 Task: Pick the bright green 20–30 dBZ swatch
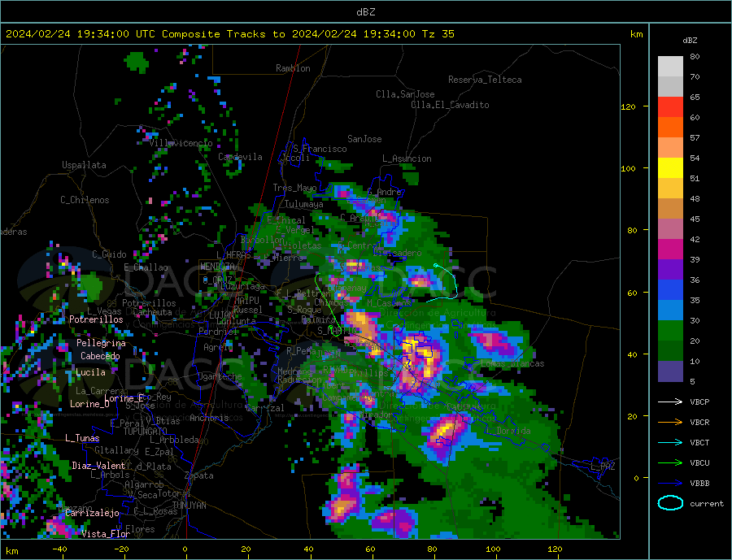670,331
